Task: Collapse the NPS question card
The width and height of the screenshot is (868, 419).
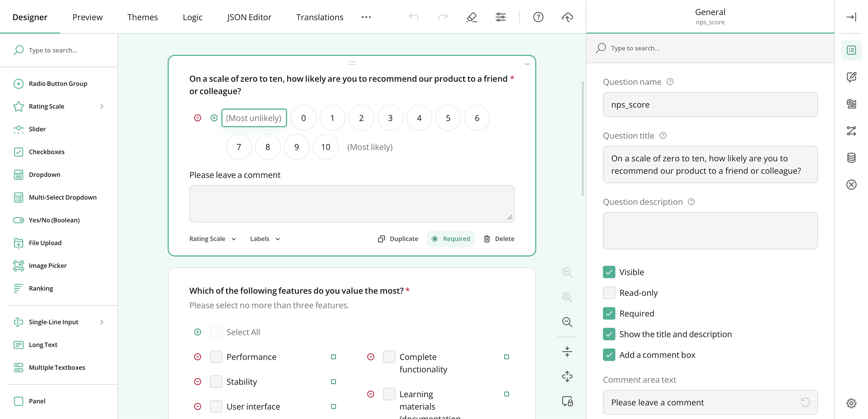Action: click(x=527, y=64)
